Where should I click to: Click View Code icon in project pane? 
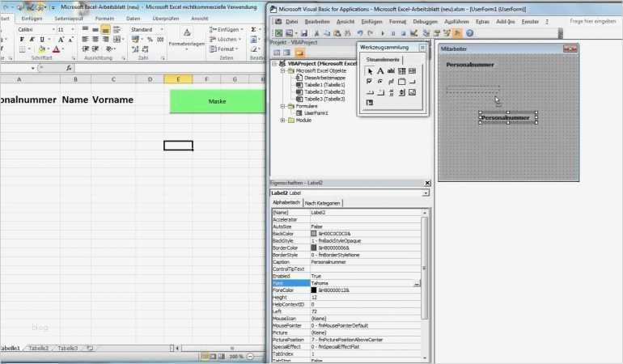coord(277,53)
